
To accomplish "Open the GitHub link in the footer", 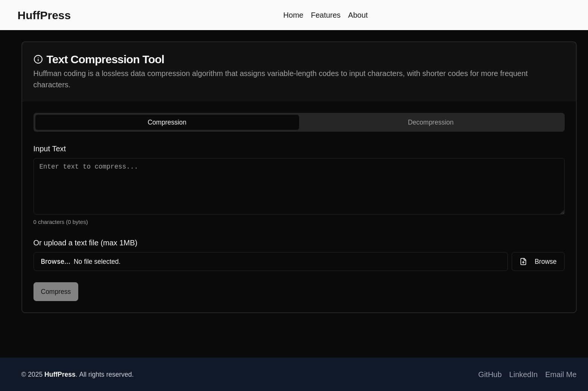I will [x=490, y=374].
